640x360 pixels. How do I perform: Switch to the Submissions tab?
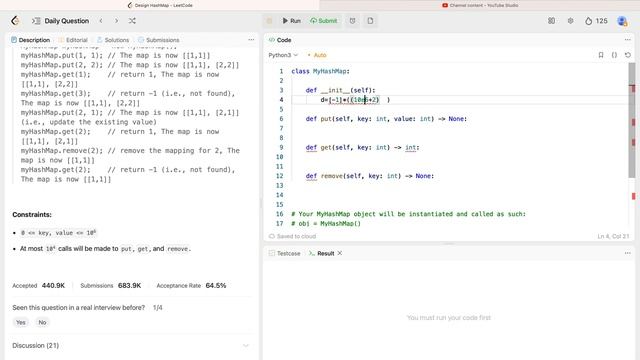click(159, 40)
